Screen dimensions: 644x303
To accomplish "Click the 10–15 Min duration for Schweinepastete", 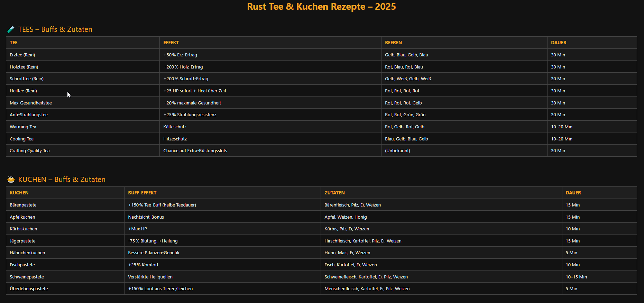I will coord(576,277).
